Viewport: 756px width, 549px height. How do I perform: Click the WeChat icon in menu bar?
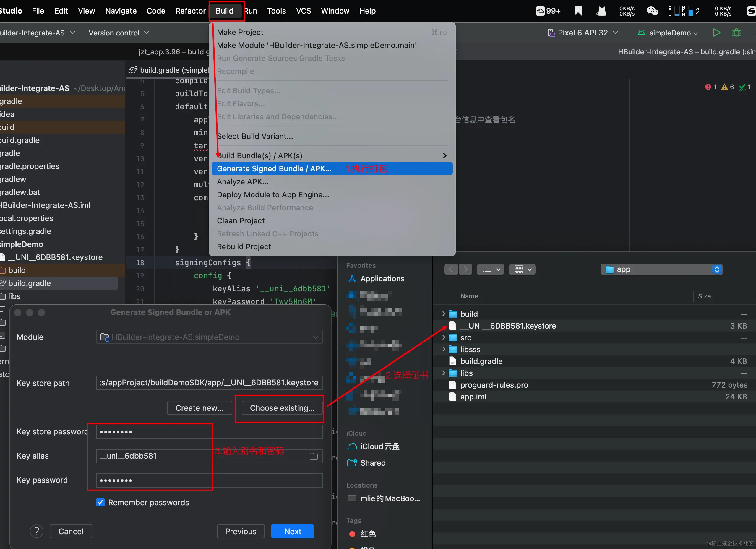(x=652, y=11)
